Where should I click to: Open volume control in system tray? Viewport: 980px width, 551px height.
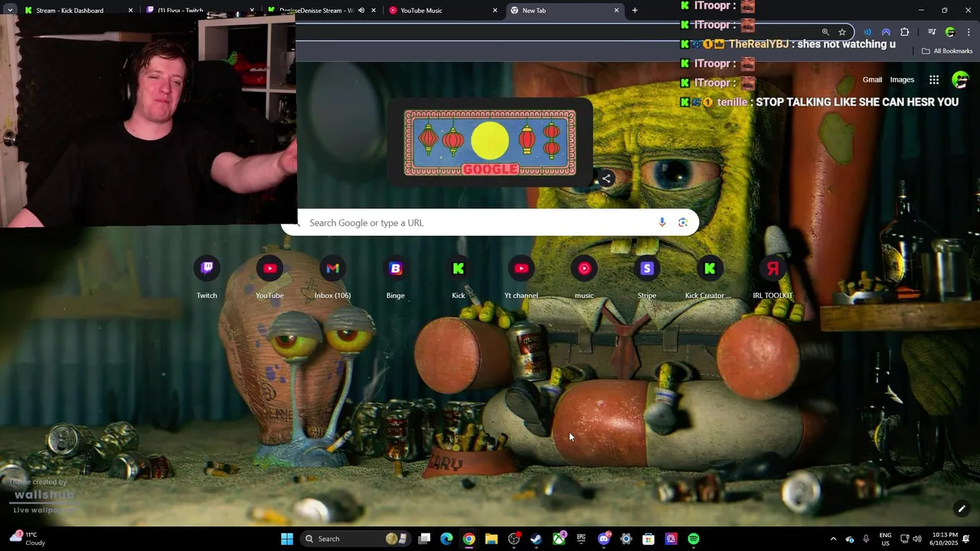(x=917, y=539)
